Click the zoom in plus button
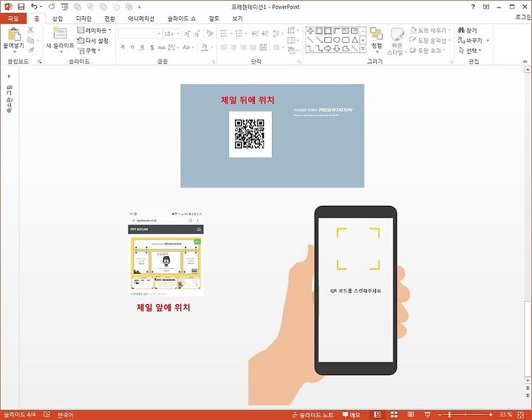The image size is (532, 420). 491,415
